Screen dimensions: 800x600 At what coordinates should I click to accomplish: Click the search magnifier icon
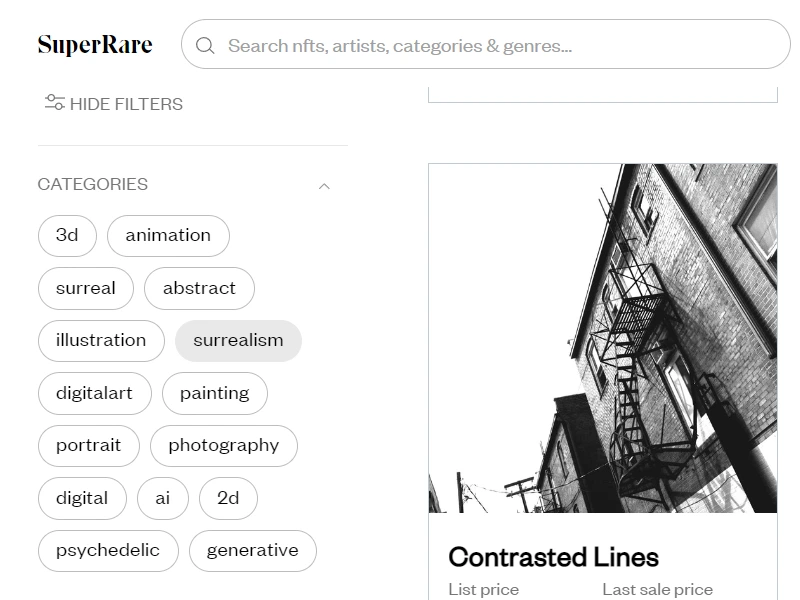pyautogui.click(x=205, y=45)
